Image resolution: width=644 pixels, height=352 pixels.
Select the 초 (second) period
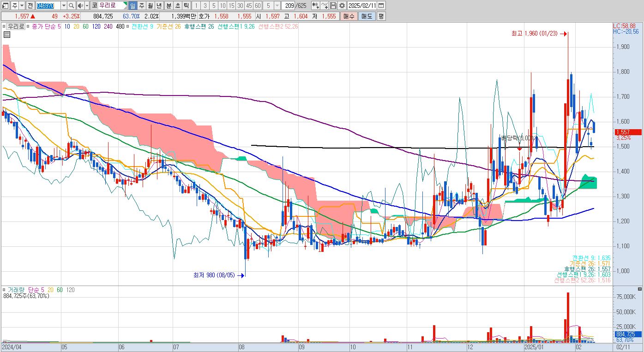[x=177, y=6]
